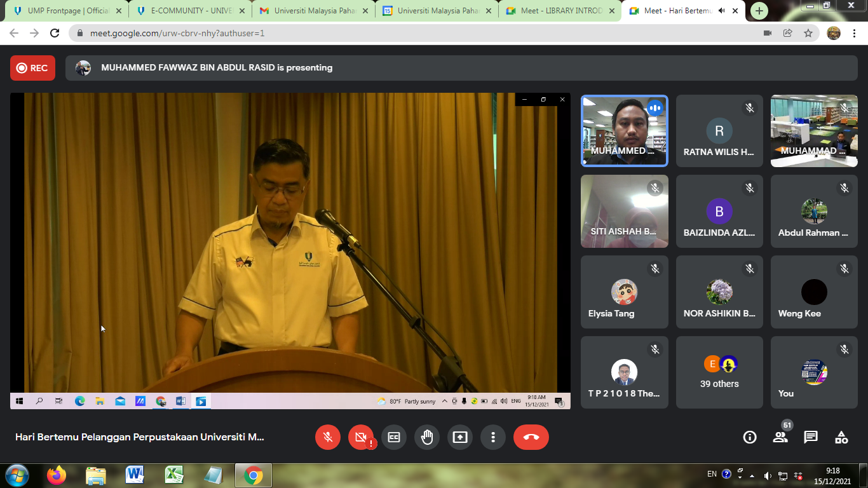
Task: Launch Firefox from the taskbar
Action: pos(57,475)
